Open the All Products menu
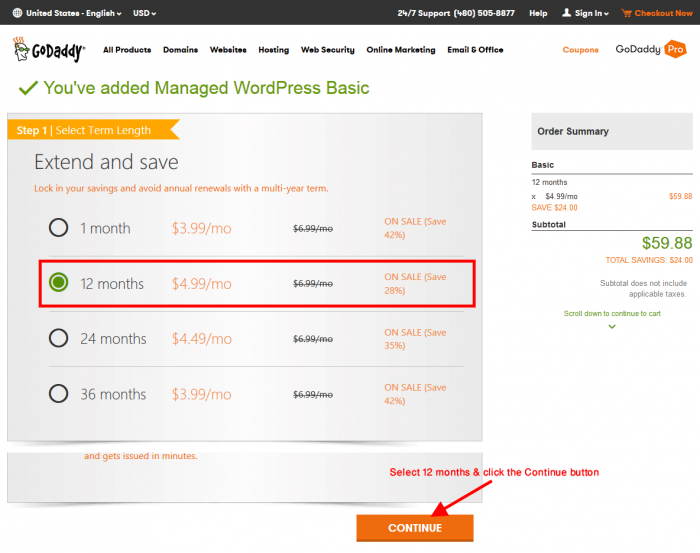 [127, 50]
